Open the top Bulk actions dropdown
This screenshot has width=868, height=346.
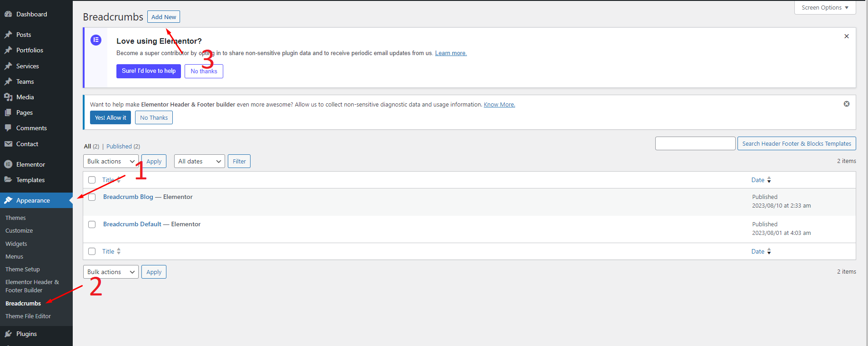(x=110, y=161)
